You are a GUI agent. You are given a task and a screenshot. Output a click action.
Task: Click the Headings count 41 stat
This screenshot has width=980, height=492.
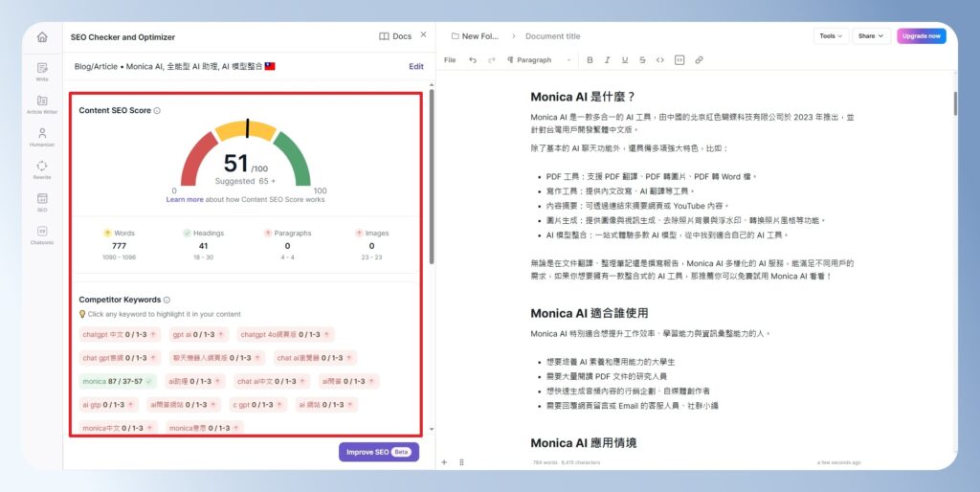(x=203, y=245)
